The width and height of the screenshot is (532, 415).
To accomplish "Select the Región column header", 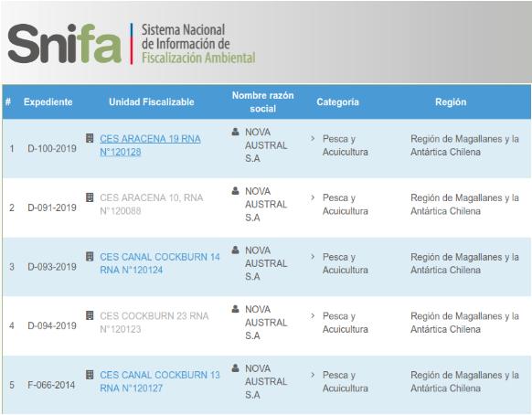I will click(451, 101).
